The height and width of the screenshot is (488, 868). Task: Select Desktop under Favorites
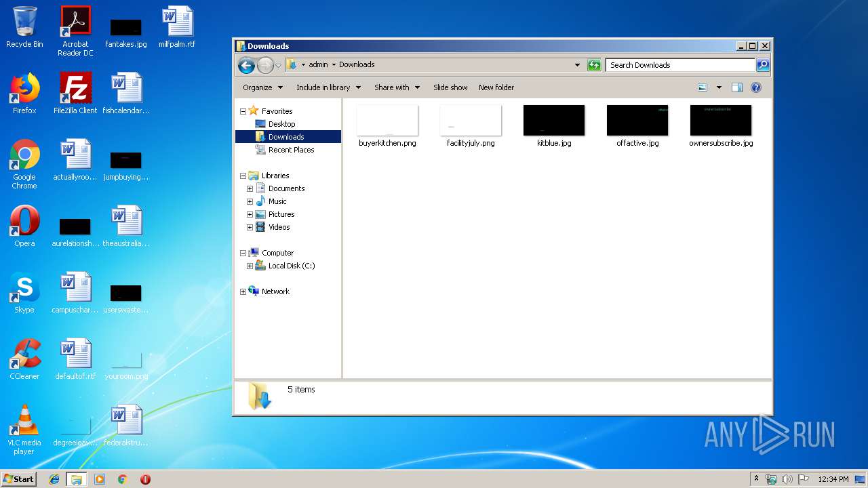281,124
